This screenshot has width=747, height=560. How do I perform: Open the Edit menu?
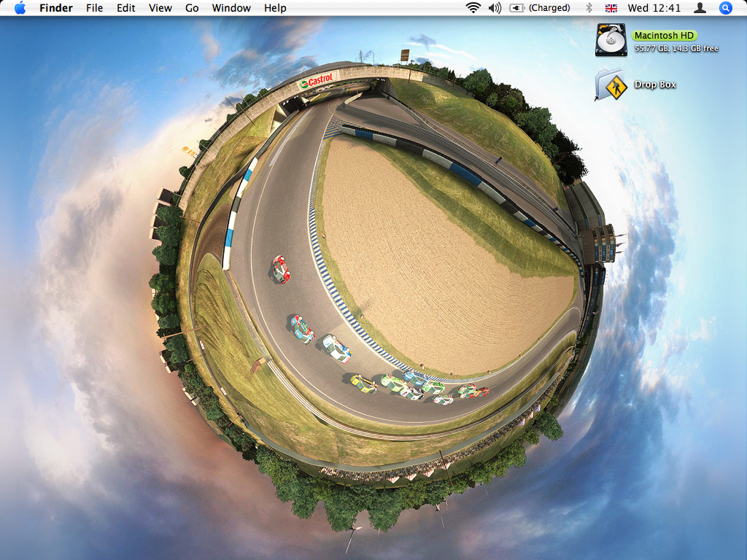point(125,8)
